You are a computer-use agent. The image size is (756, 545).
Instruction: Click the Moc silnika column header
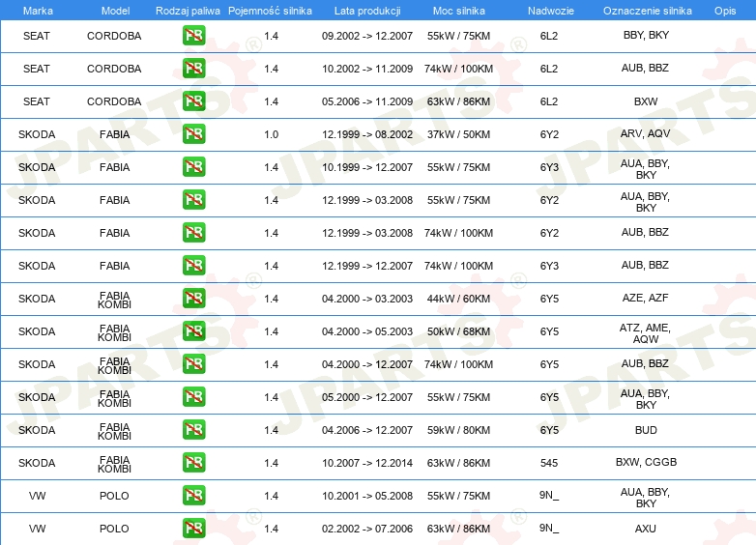click(458, 11)
